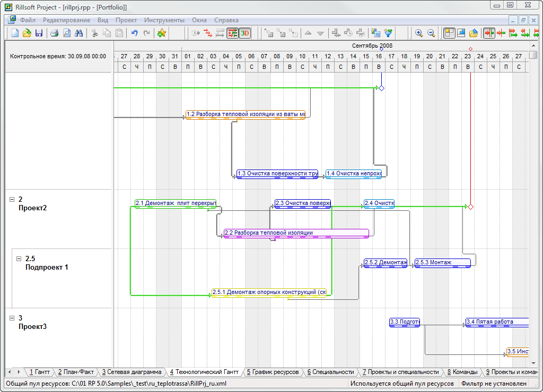Collapse the Проект3 tree node
Screen dimensions: 543x392
[12, 318]
